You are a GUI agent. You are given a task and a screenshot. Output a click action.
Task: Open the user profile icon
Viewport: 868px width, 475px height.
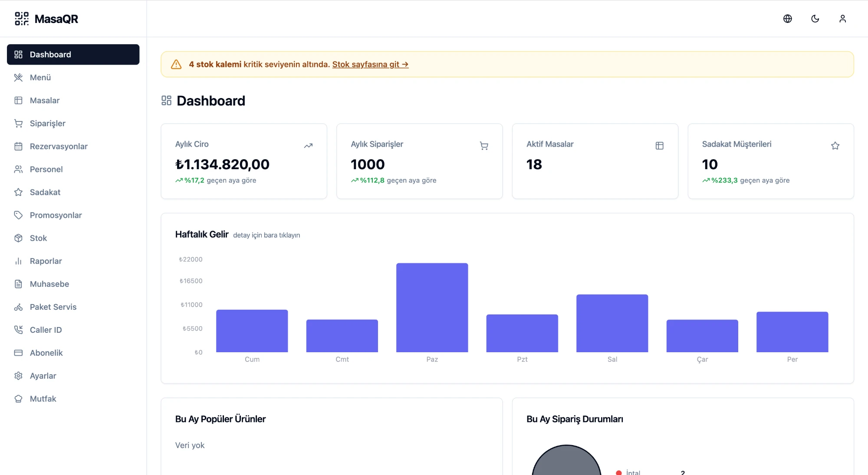(842, 19)
